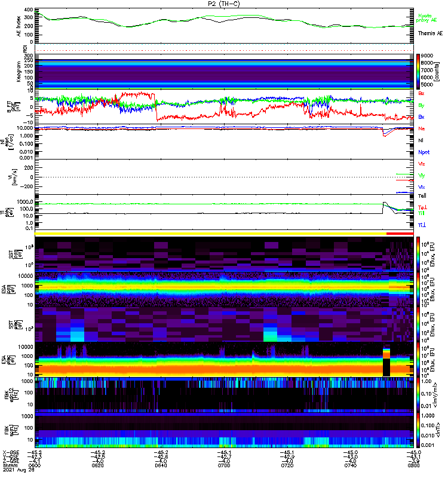Viewport: 448px width, 478px height.
Task: Click the blue Bx legend label
Action: (421, 117)
